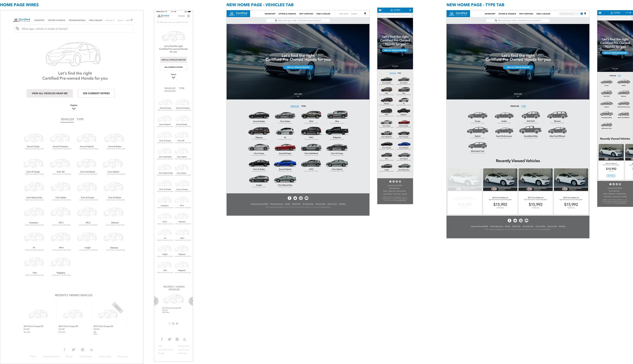633x364 pixels.
Task: Click the search magnifier icon in the search bar
Action: pyautogui.click(x=17, y=29)
